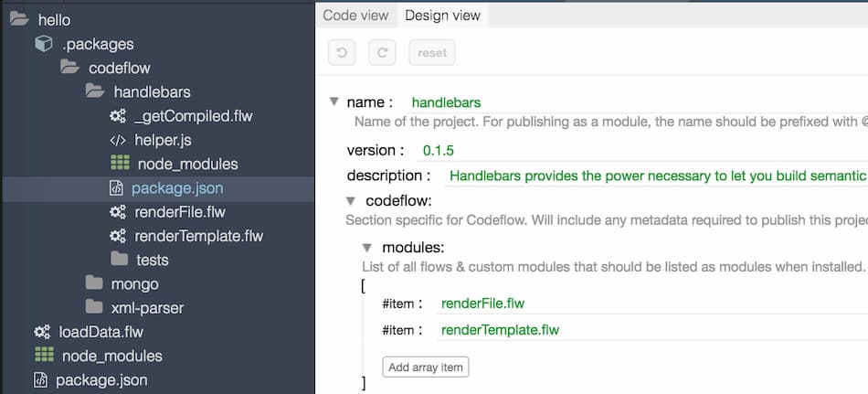Select the codeflow folder label

click(120, 69)
